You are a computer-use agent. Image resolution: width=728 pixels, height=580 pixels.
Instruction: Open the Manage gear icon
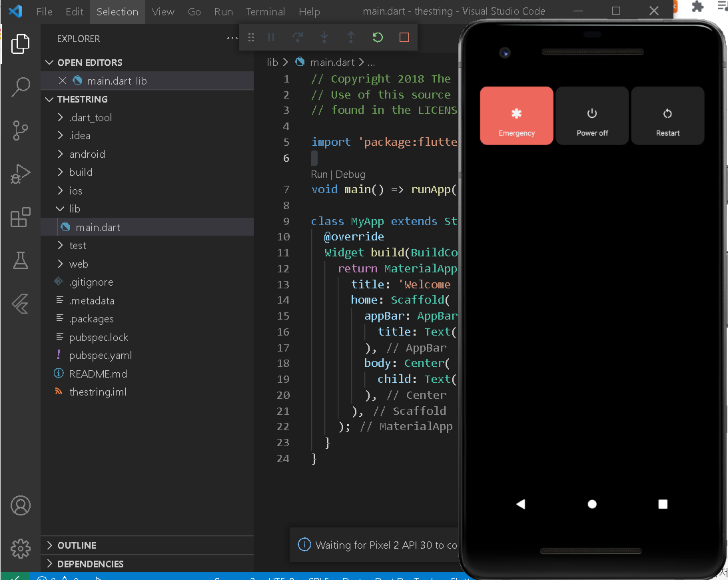[x=21, y=549]
